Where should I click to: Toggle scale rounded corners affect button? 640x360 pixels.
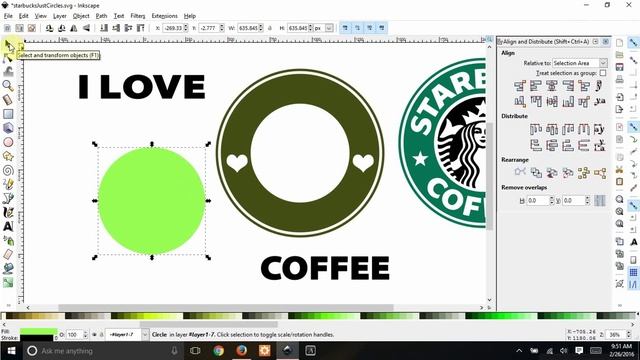[x=358, y=28]
